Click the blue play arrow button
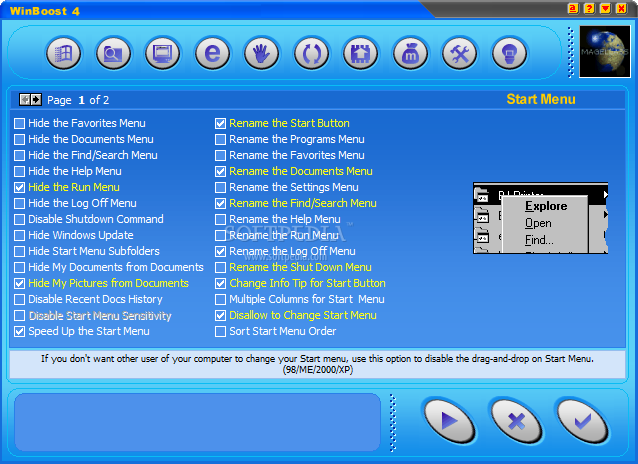 point(449,421)
